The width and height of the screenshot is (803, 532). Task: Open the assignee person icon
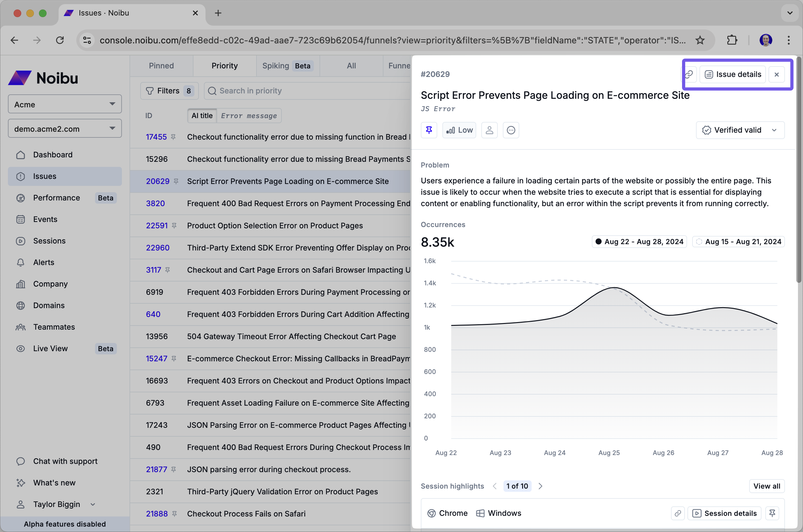point(489,130)
